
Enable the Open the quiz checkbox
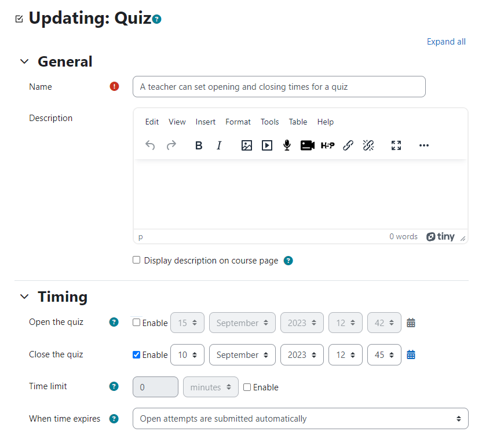point(136,323)
